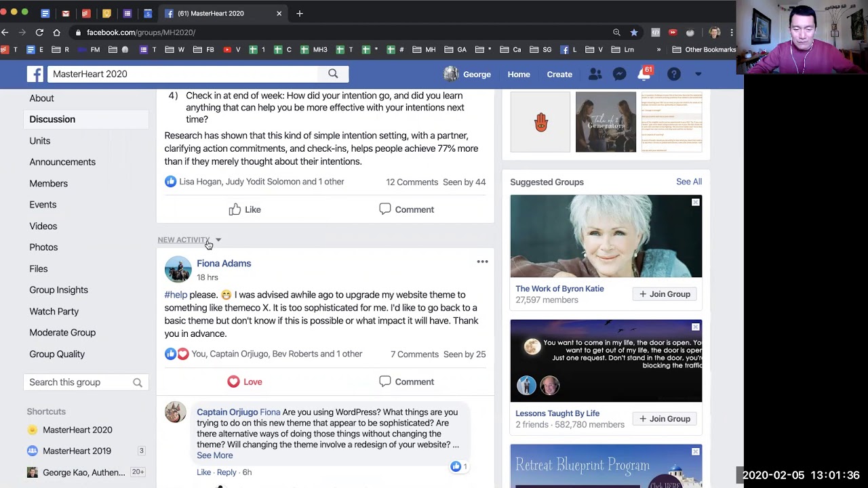Like Captain Orjiugo's comment
Screen dimensions: 868x488
[203, 472]
